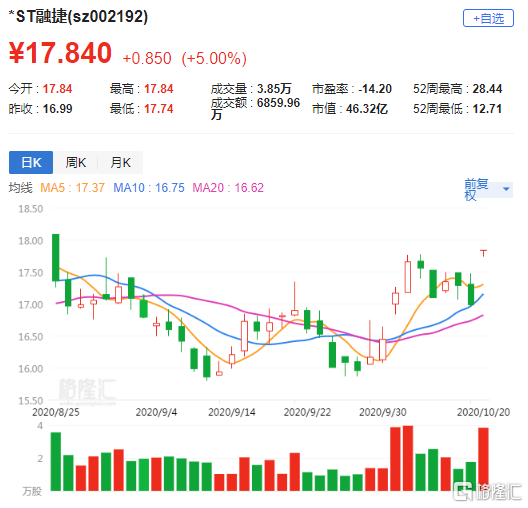
Task: Click the 成交量 3.85万 volume value
Action: point(251,89)
